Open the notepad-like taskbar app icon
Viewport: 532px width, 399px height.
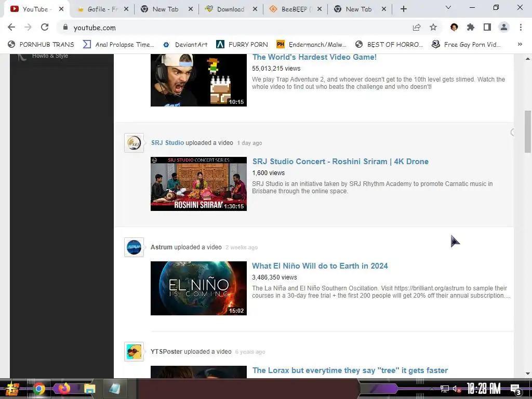click(x=114, y=389)
